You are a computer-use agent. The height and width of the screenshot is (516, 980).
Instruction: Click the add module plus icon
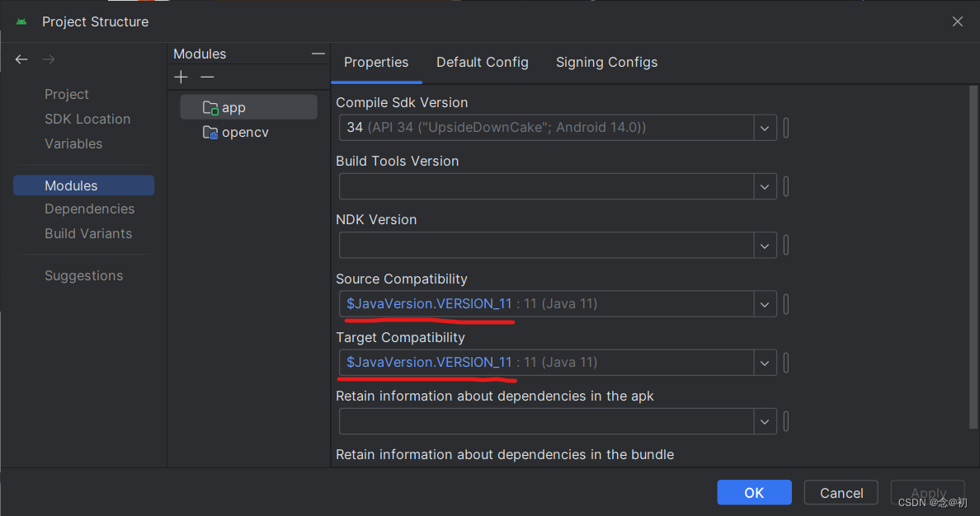(181, 77)
